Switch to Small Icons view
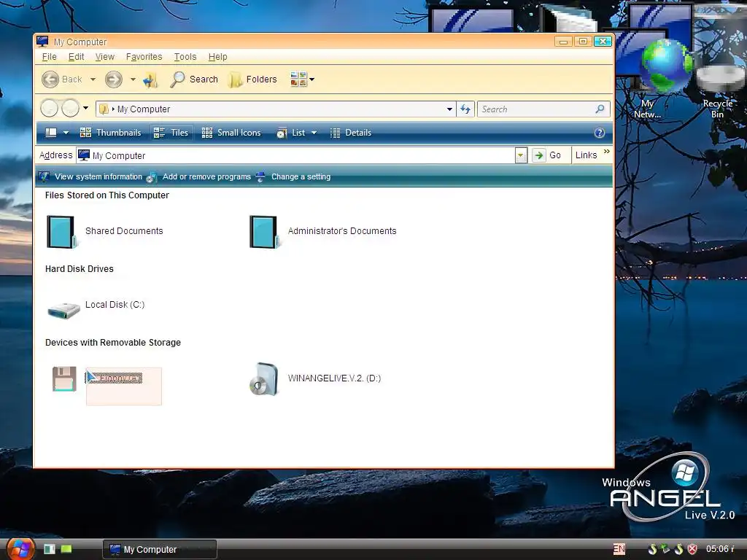Screen dimensions: 747x560 point(231,133)
